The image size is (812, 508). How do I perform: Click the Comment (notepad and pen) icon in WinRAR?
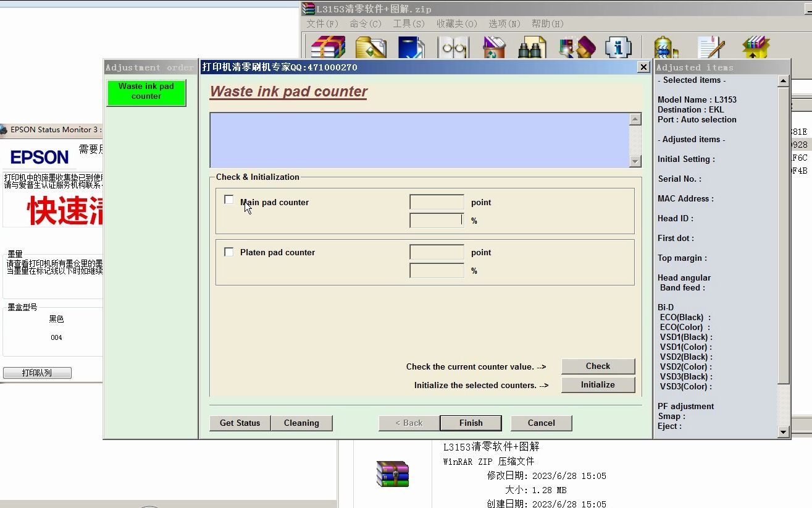710,48
